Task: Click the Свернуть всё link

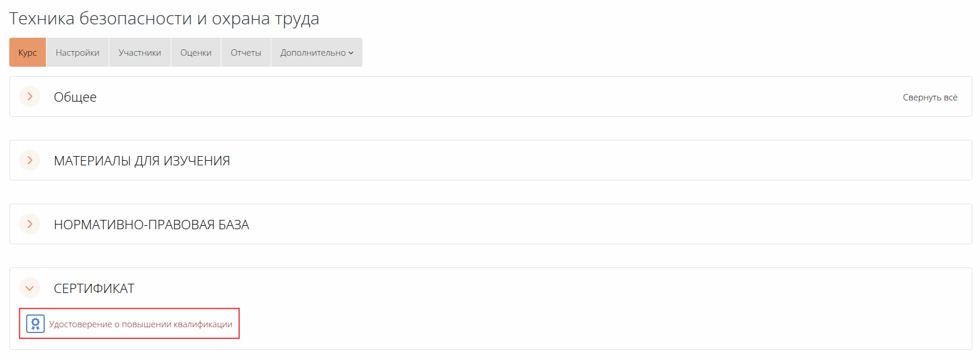Action: 929,97
